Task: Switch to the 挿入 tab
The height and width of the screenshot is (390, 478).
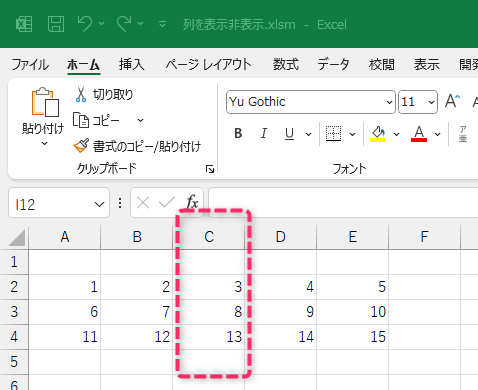Action: 132,64
